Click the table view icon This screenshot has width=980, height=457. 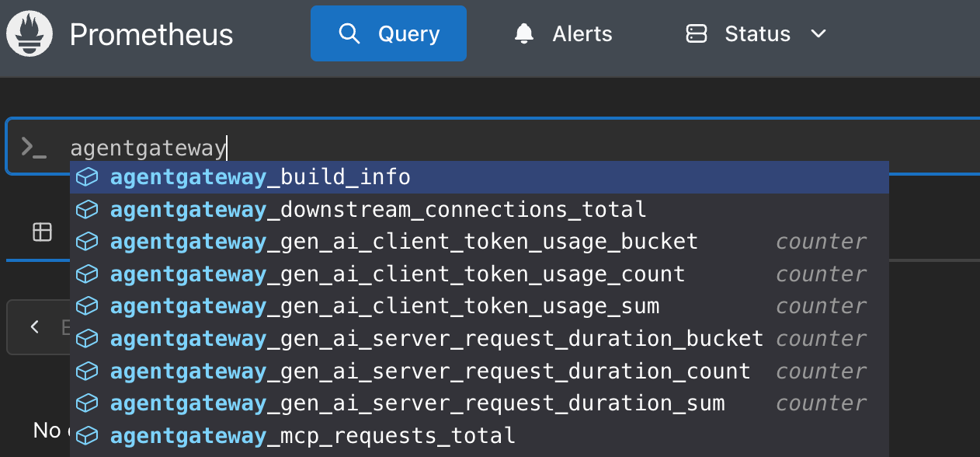click(42, 232)
